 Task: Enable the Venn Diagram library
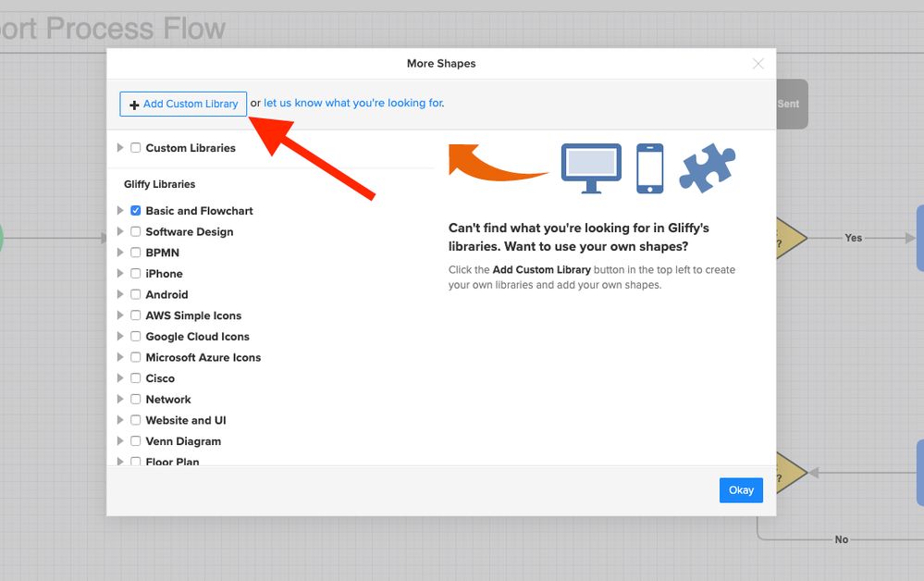[x=135, y=441]
